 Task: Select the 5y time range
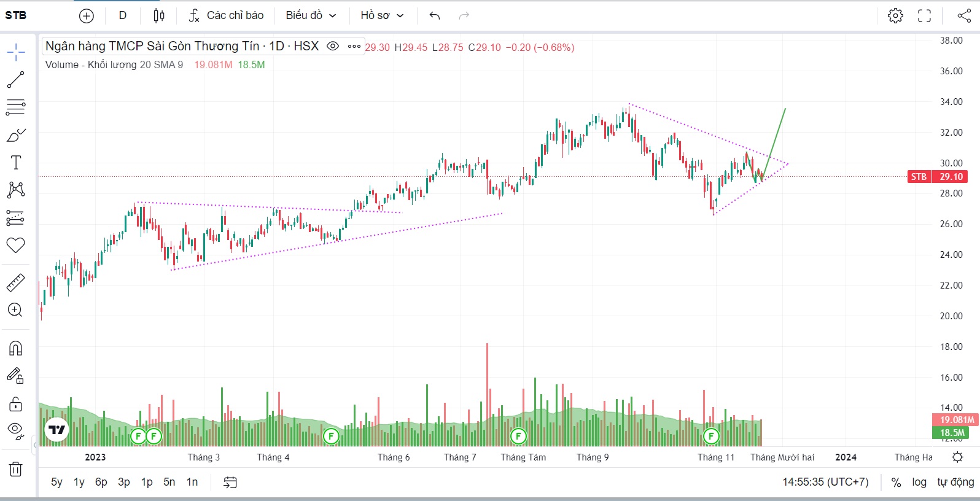point(56,482)
